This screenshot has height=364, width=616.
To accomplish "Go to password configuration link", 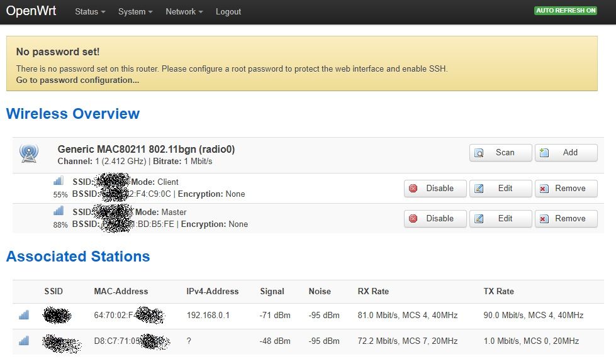I will tap(77, 80).
